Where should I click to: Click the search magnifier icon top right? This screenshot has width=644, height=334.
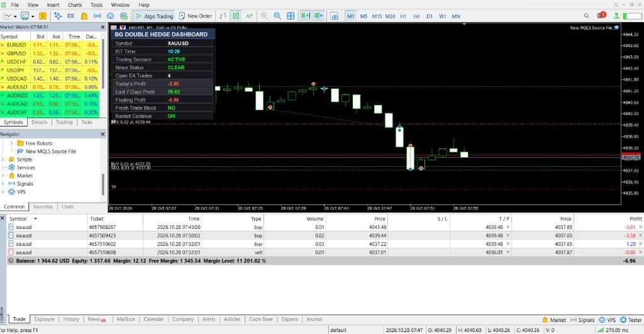pos(586,16)
